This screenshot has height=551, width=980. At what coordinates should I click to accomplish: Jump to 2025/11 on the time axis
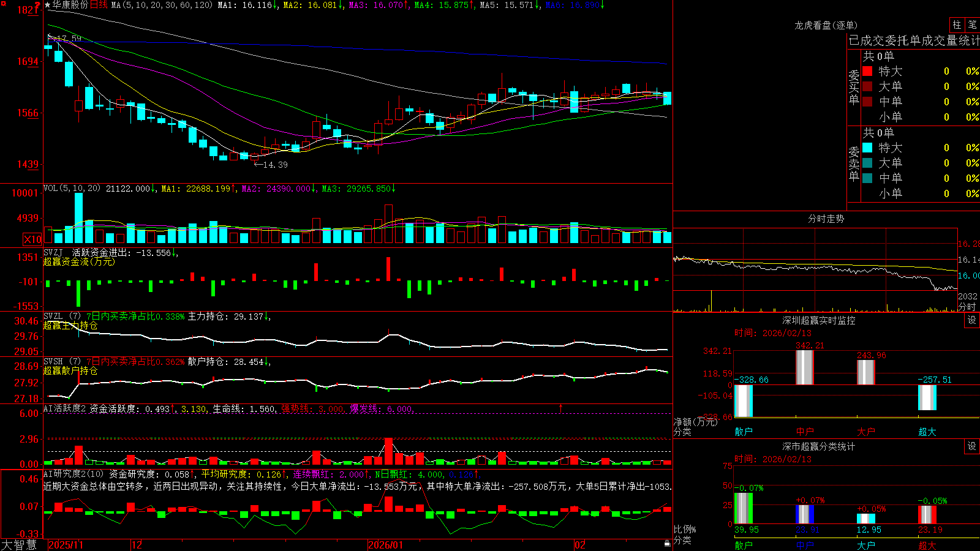coord(66,545)
